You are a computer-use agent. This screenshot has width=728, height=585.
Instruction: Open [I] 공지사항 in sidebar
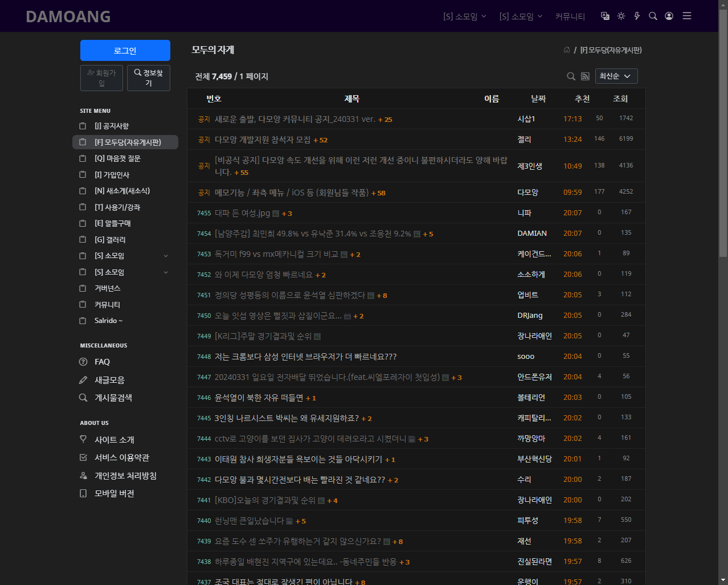tap(112, 126)
